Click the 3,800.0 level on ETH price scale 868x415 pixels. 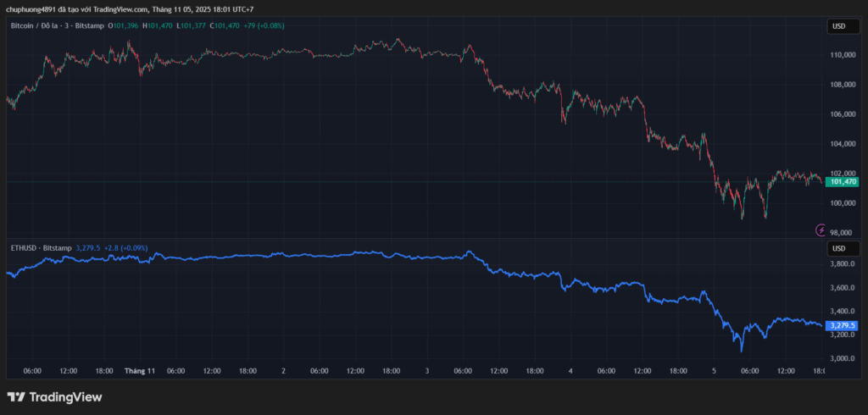(x=842, y=264)
